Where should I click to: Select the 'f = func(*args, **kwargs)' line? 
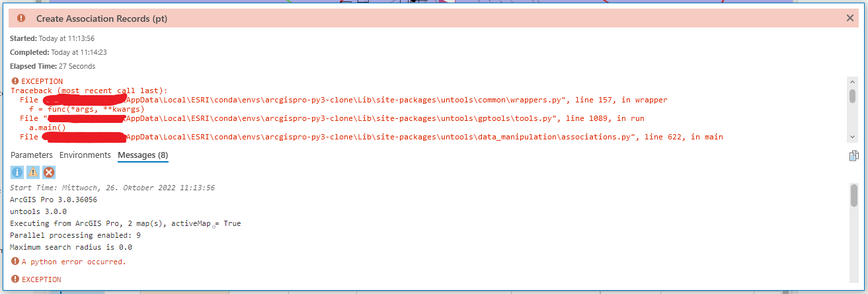pos(87,109)
